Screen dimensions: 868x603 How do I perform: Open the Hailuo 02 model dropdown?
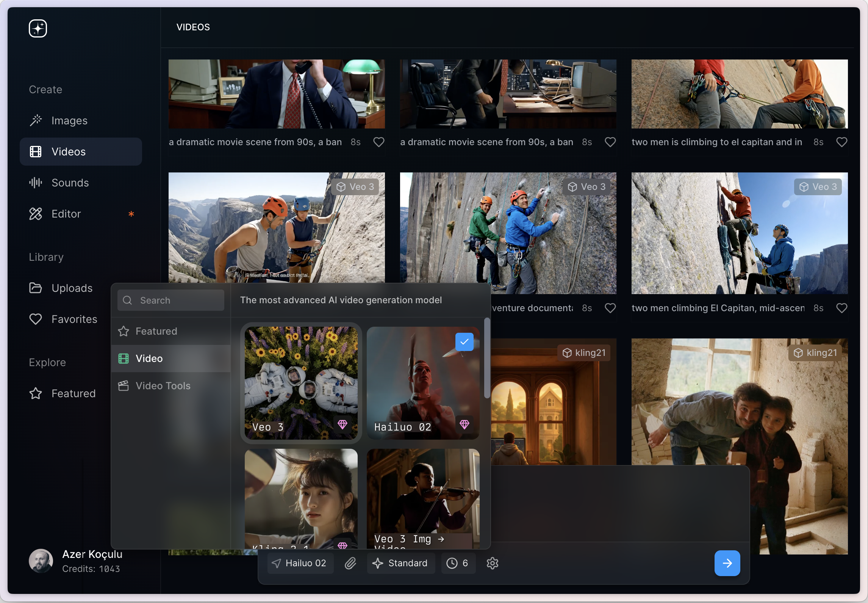pos(300,563)
